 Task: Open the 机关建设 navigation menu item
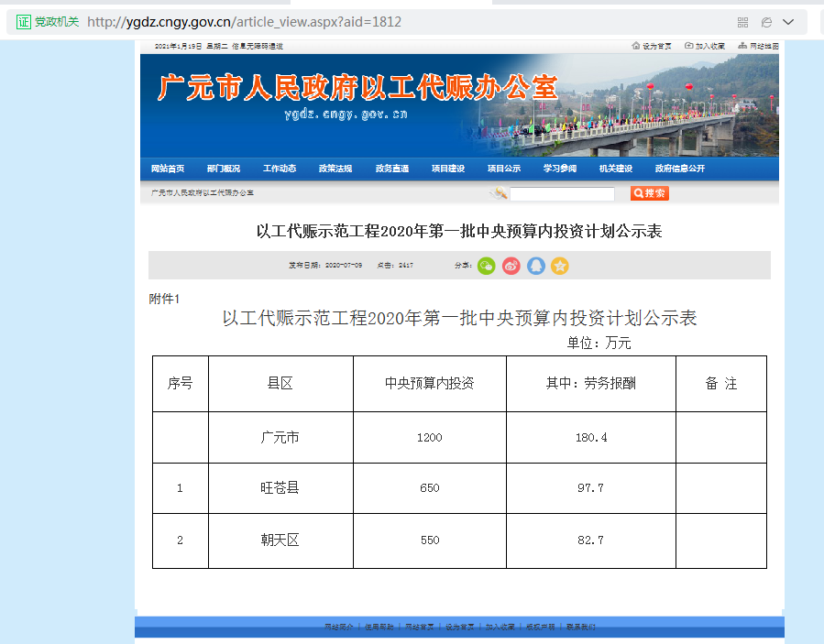tap(616, 169)
